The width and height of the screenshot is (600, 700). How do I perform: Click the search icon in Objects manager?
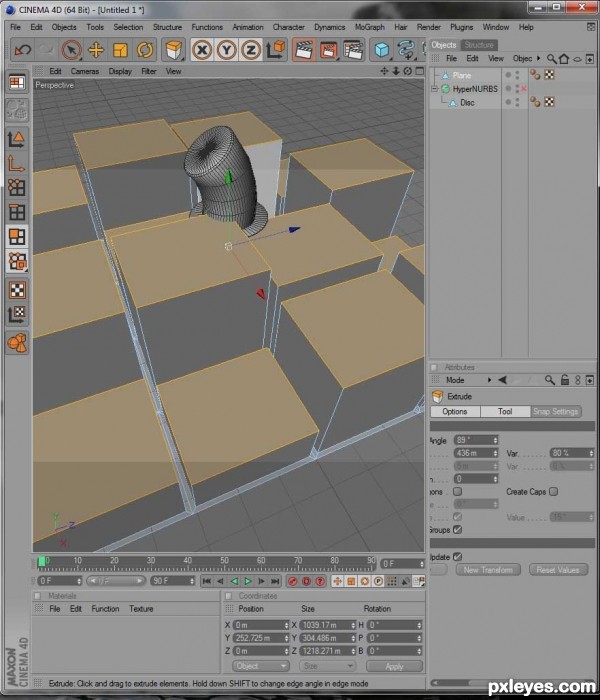coord(552,58)
